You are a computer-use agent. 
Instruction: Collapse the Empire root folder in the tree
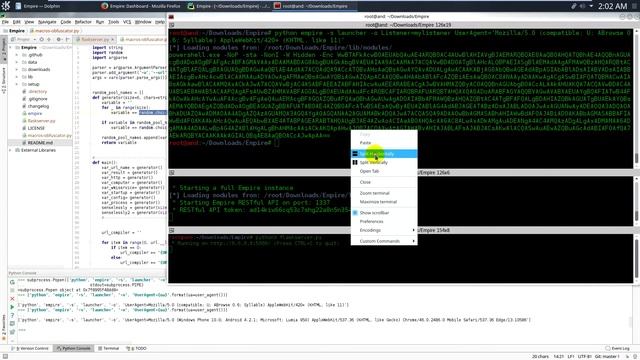[11, 48]
